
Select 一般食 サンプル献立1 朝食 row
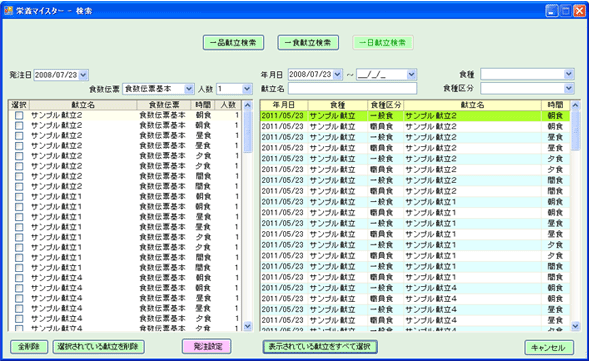(x=415, y=202)
